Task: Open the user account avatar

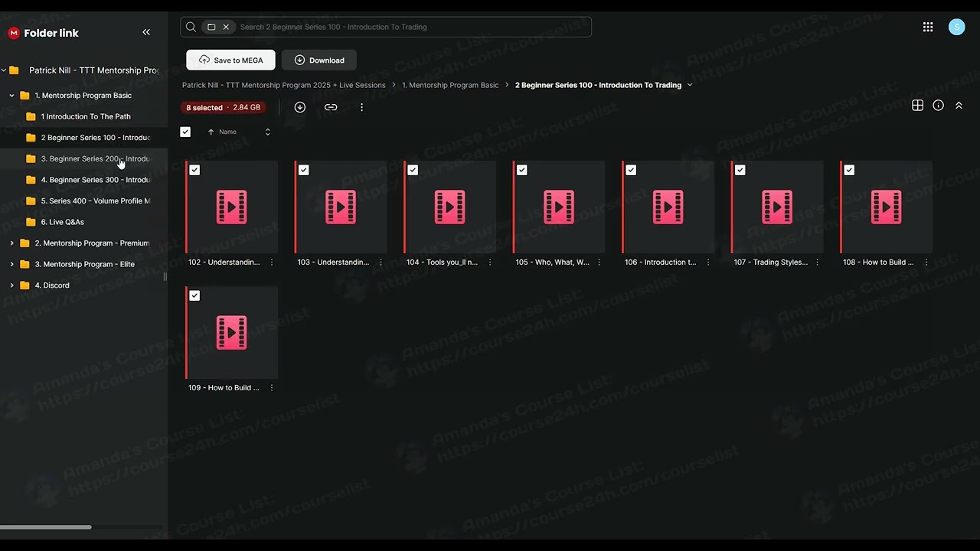Action: tap(956, 27)
